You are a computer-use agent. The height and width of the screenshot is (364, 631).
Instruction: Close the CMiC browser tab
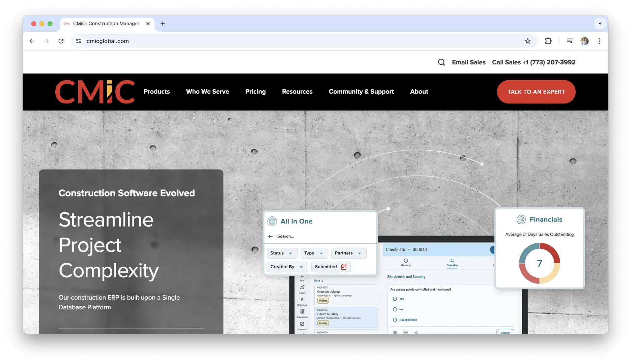tap(148, 24)
